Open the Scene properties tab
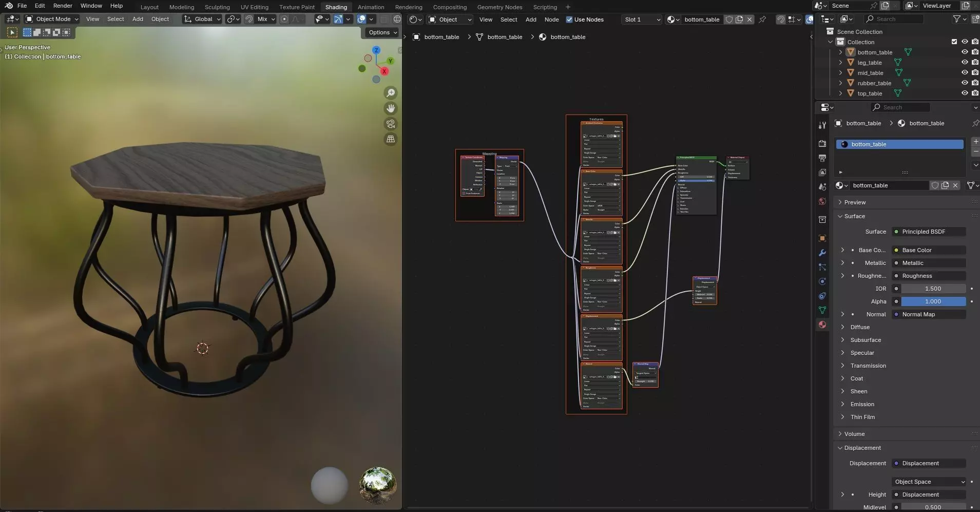This screenshot has height=512, width=980. click(822, 187)
